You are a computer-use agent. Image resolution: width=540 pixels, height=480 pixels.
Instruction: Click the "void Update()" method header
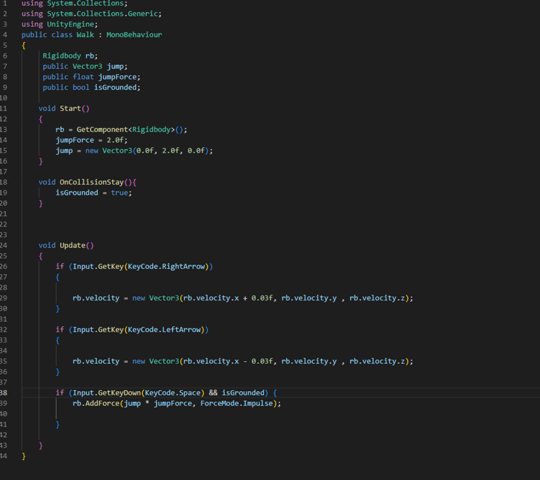click(66, 246)
